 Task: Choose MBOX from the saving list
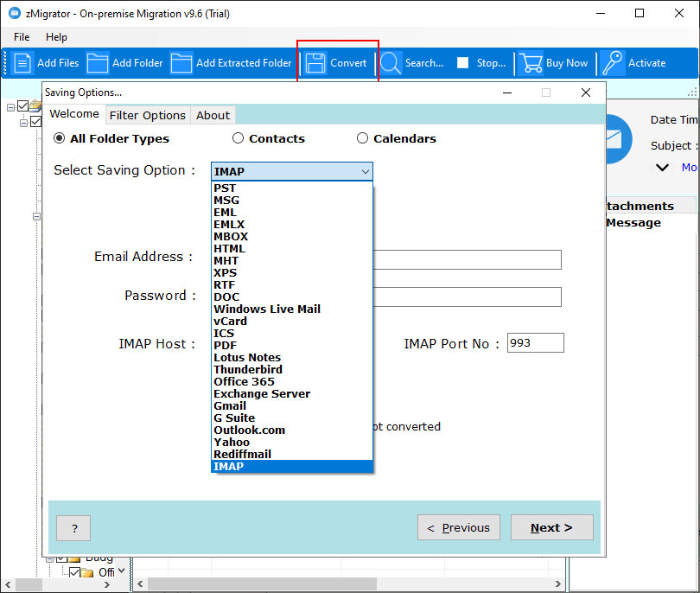click(292, 236)
